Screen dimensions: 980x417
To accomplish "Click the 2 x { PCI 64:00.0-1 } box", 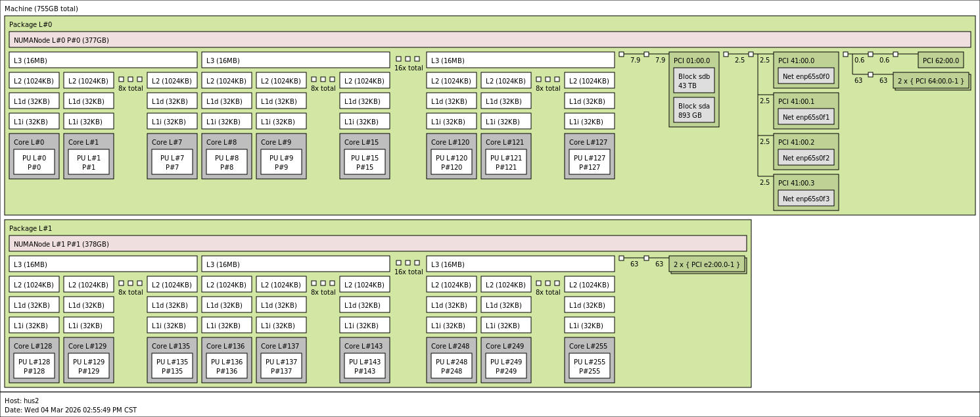I will (x=930, y=80).
